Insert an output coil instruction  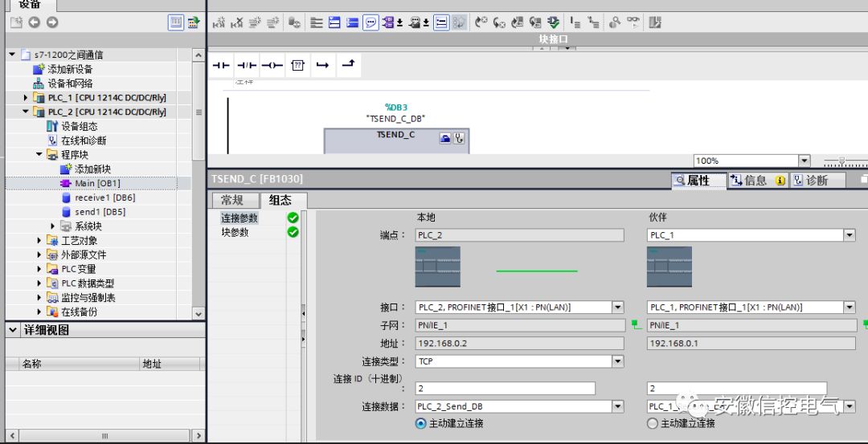pyautogui.click(x=272, y=65)
